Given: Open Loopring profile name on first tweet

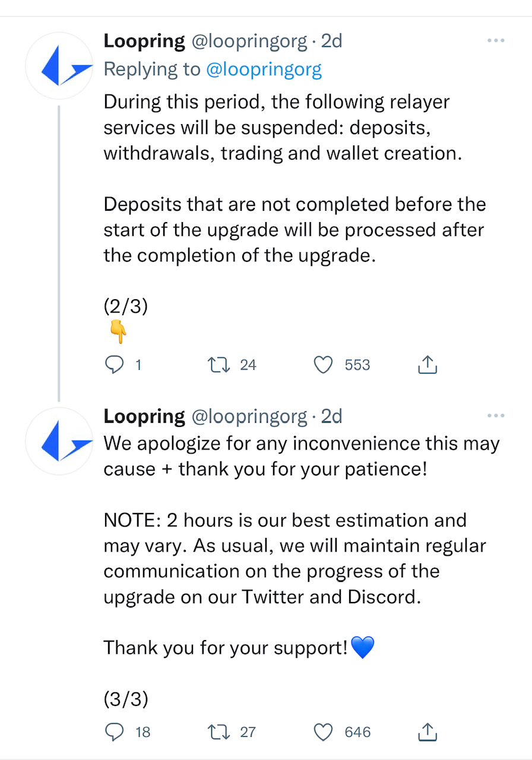Looking at the screenshot, I should [144, 41].
